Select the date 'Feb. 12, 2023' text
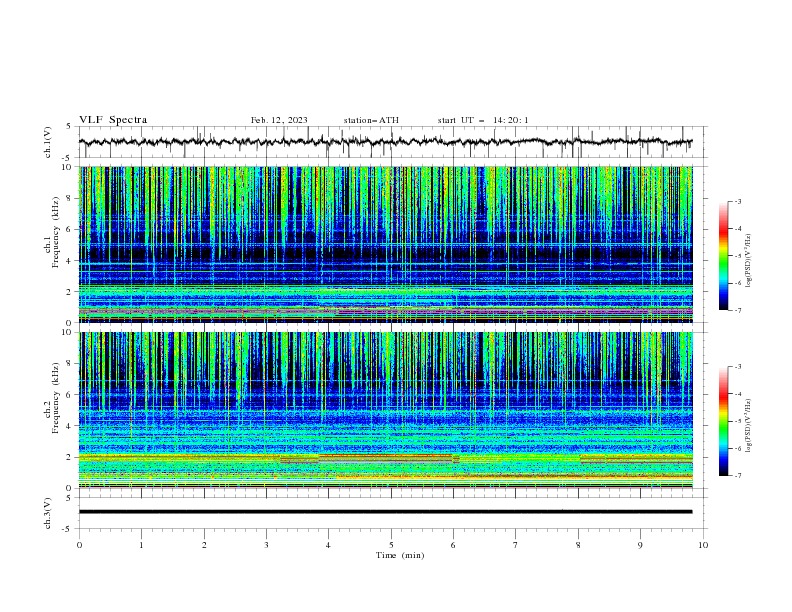The height and width of the screenshot is (612, 792). (x=279, y=120)
